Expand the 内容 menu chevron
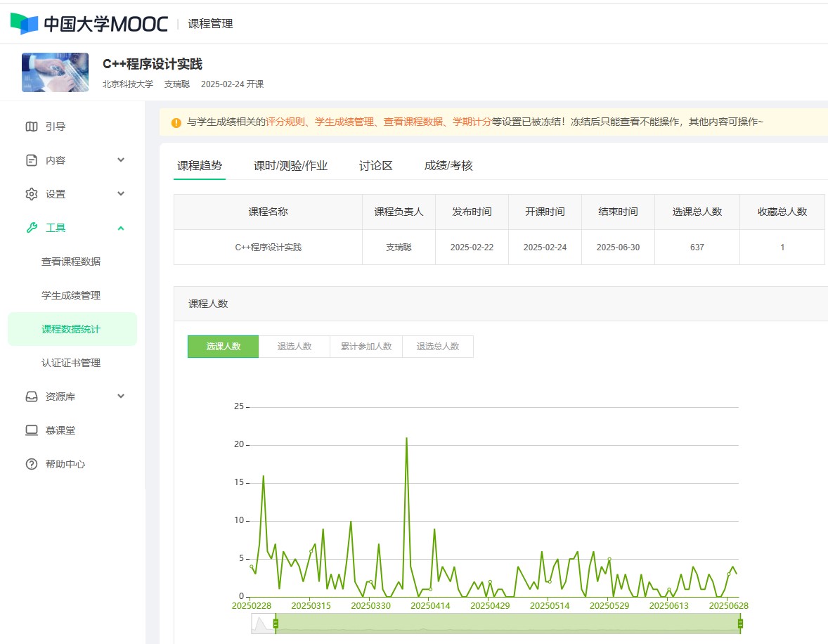Screen dimensions: 828x644 click(121, 160)
